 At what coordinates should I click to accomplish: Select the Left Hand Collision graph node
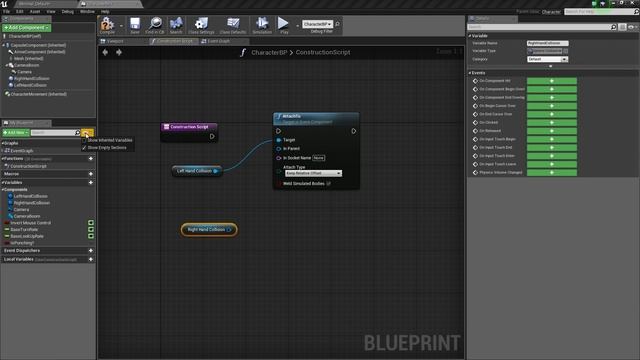pyautogui.click(x=197, y=171)
